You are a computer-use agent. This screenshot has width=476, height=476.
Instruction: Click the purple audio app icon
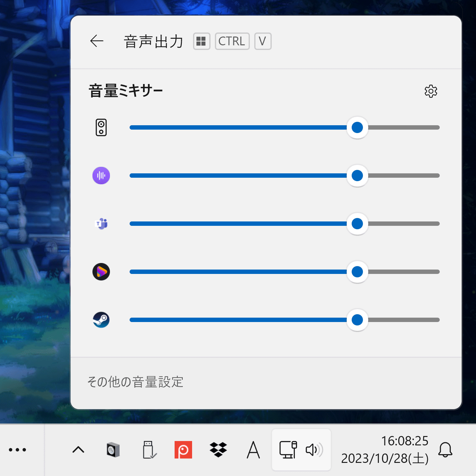[101, 176]
